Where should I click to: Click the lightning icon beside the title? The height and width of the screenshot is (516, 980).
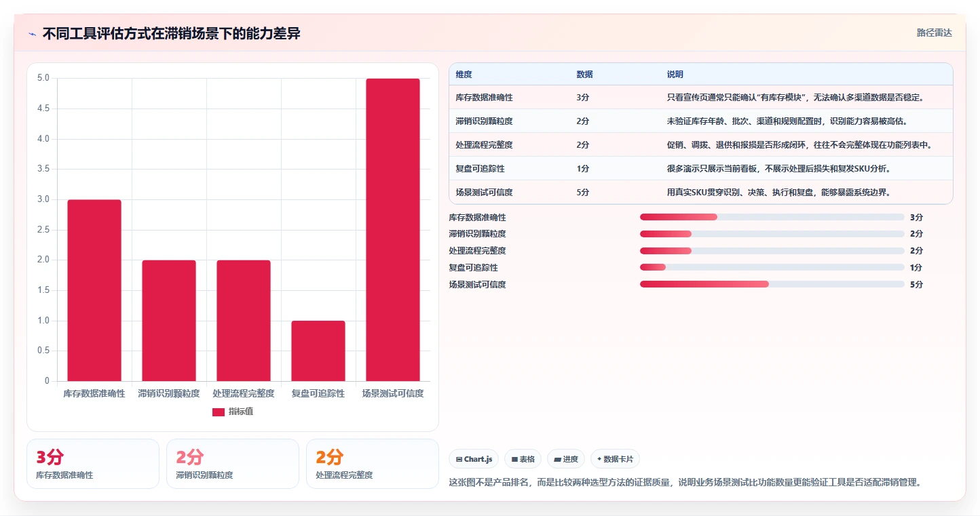[x=32, y=34]
